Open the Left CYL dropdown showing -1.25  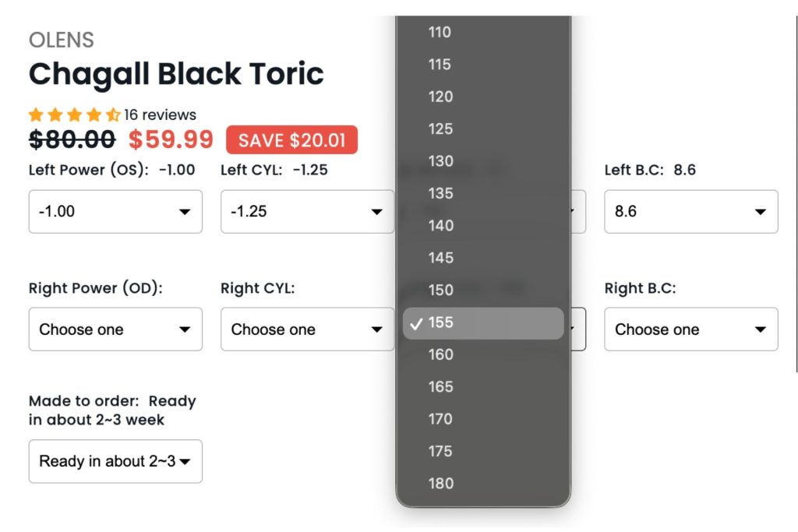point(306,211)
